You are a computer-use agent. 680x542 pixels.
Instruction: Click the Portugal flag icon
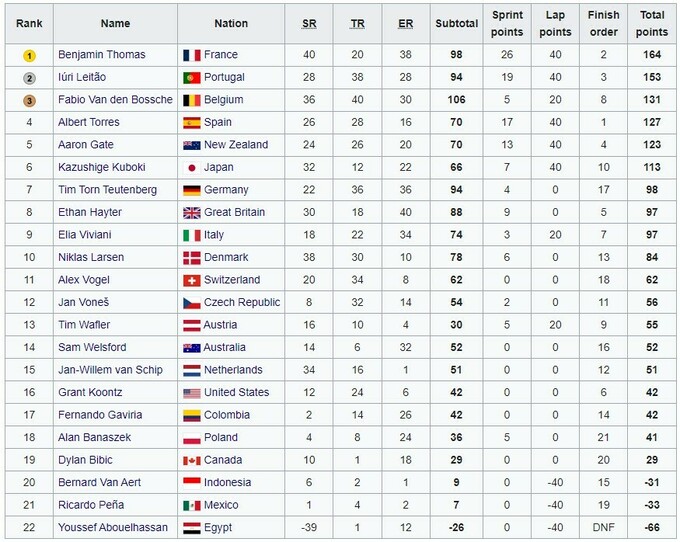coord(191,77)
